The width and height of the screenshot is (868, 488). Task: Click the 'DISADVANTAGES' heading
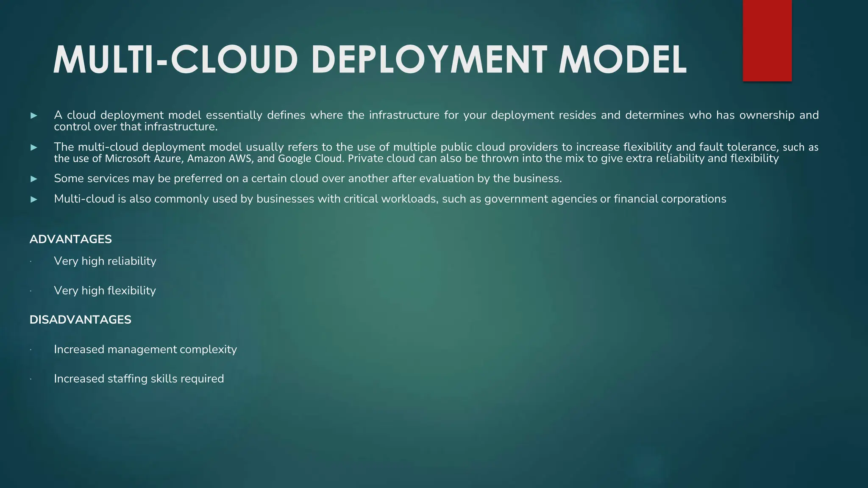point(81,320)
